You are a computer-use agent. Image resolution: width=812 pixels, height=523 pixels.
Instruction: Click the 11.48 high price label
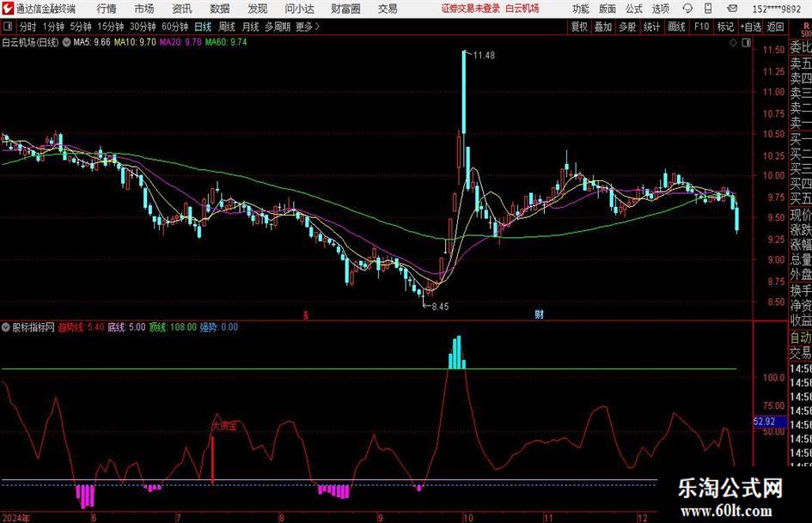[x=484, y=56]
